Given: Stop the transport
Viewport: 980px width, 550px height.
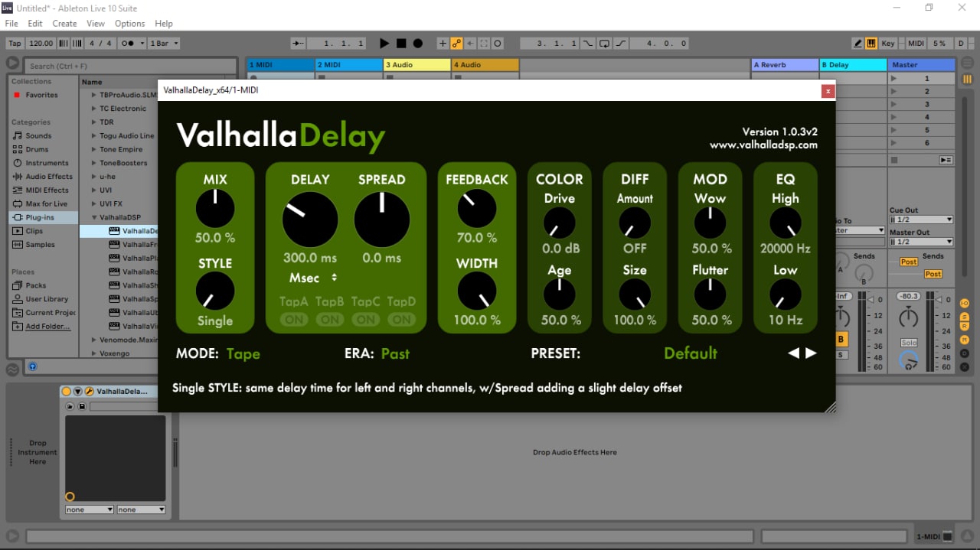Looking at the screenshot, I should tap(401, 44).
